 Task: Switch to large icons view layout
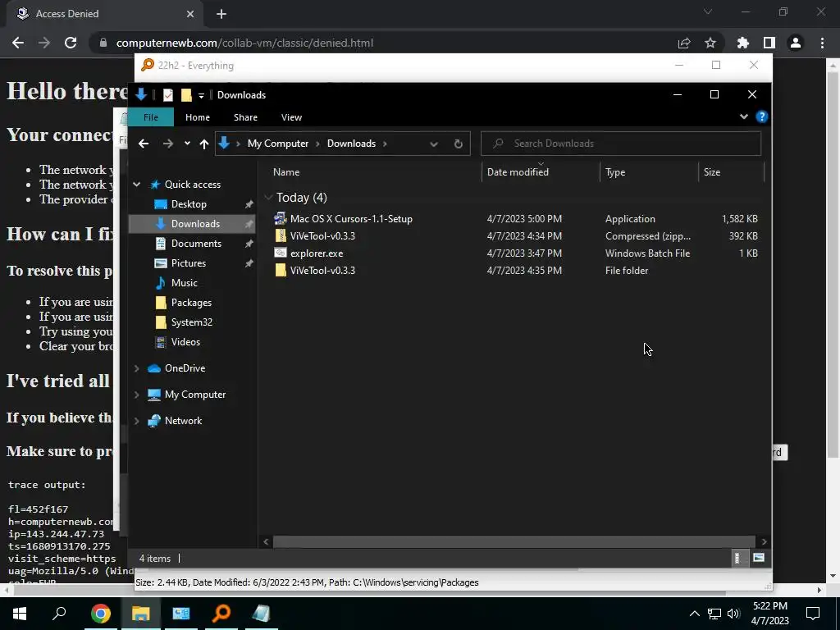pos(758,558)
